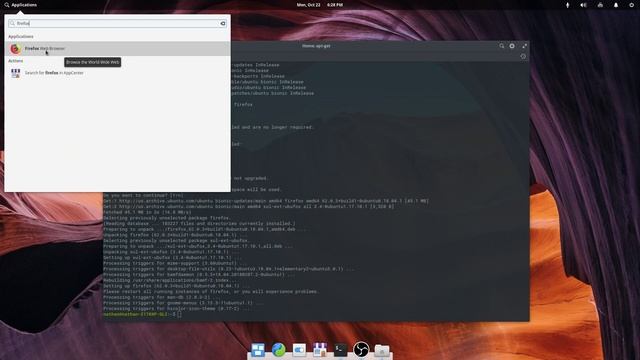Open AppCenter from the dock

click(320, 350)
